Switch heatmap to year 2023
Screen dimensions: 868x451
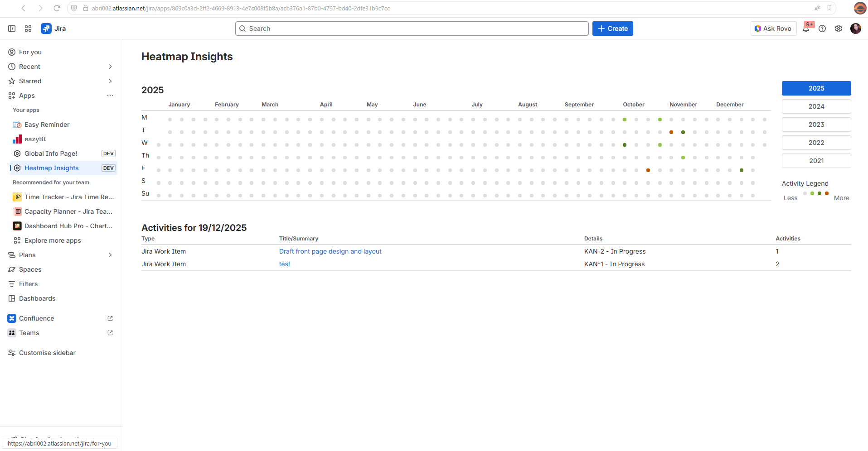tap(816, 125)
